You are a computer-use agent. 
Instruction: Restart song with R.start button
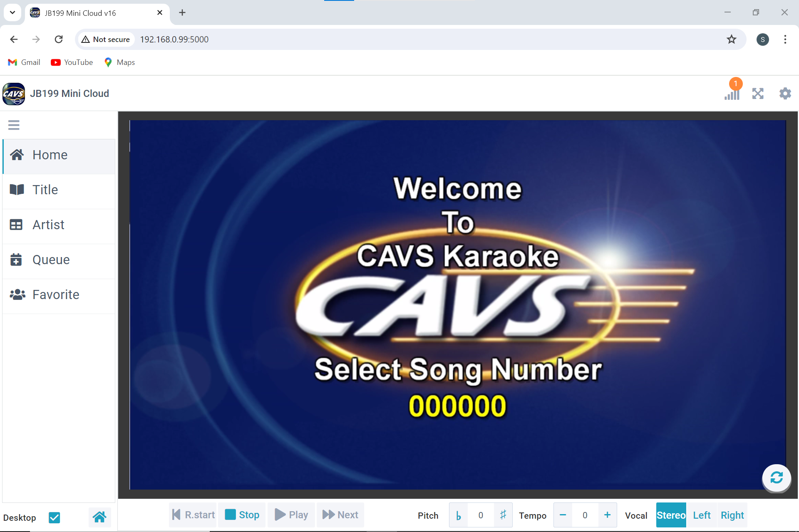coord(194,515)
